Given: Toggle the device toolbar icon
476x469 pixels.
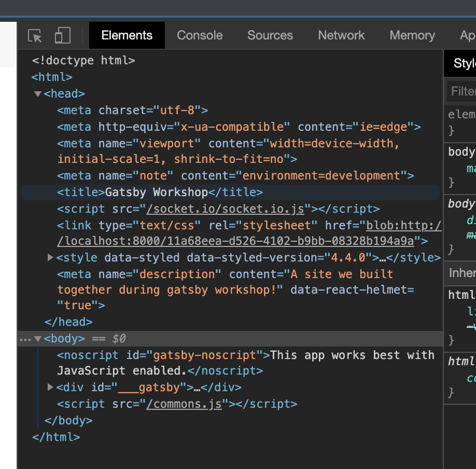Looking at the screenshot, I should coord(63,35).
